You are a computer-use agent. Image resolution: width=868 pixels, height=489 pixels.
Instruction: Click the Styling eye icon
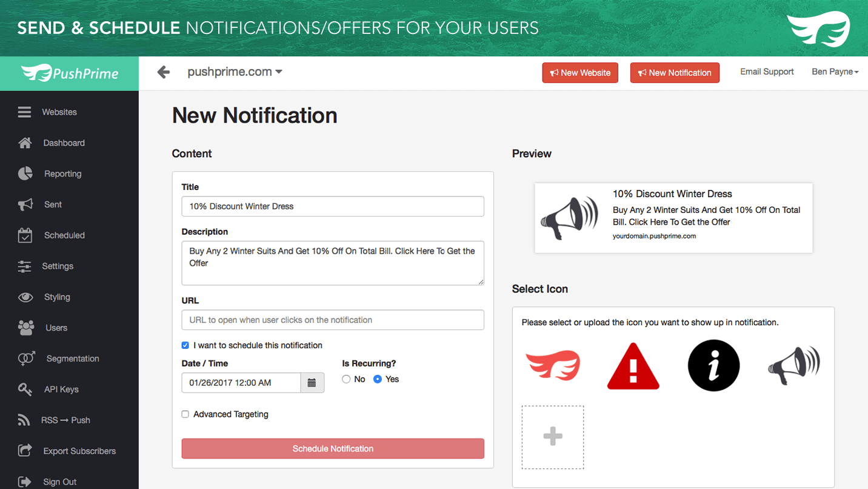pos(25,297)
